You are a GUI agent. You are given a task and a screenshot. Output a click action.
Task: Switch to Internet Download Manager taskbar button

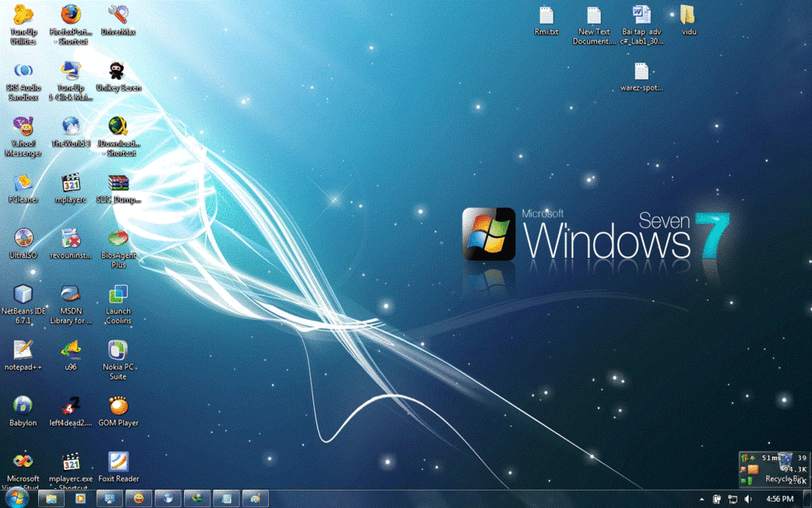[197, 498]
